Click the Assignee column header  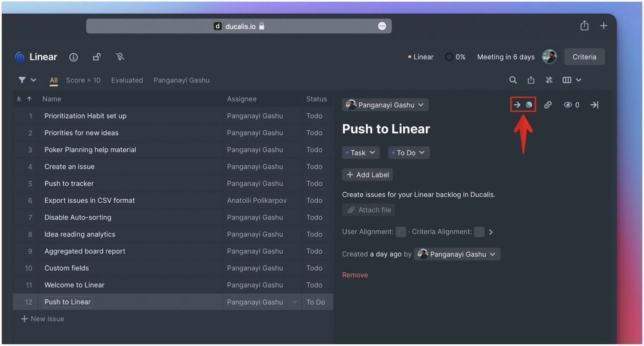click(x=242, y=99)
